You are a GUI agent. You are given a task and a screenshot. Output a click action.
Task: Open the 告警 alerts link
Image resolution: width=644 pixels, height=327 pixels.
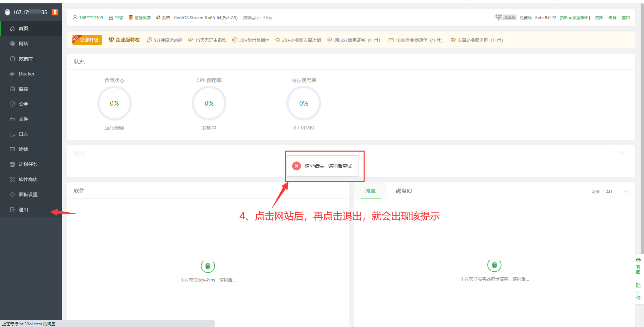(x=116, y=17)
